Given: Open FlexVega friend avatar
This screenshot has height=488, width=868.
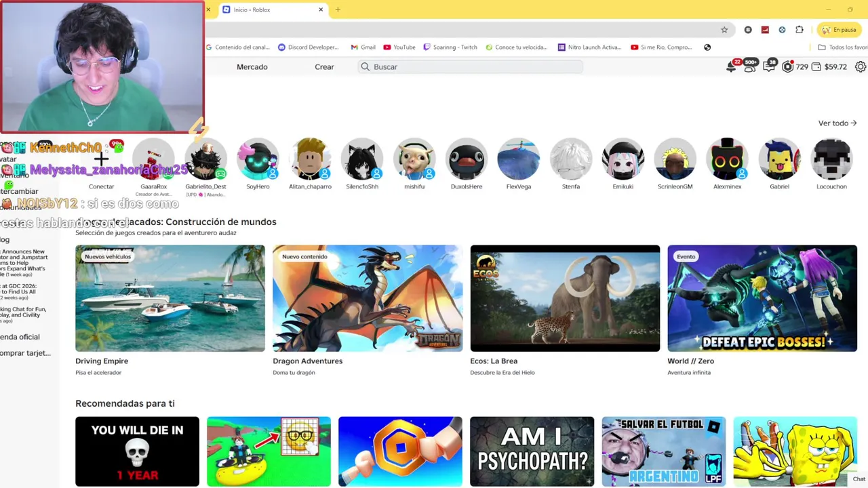Looking at the screenshot, I should [x=519, y=160].
